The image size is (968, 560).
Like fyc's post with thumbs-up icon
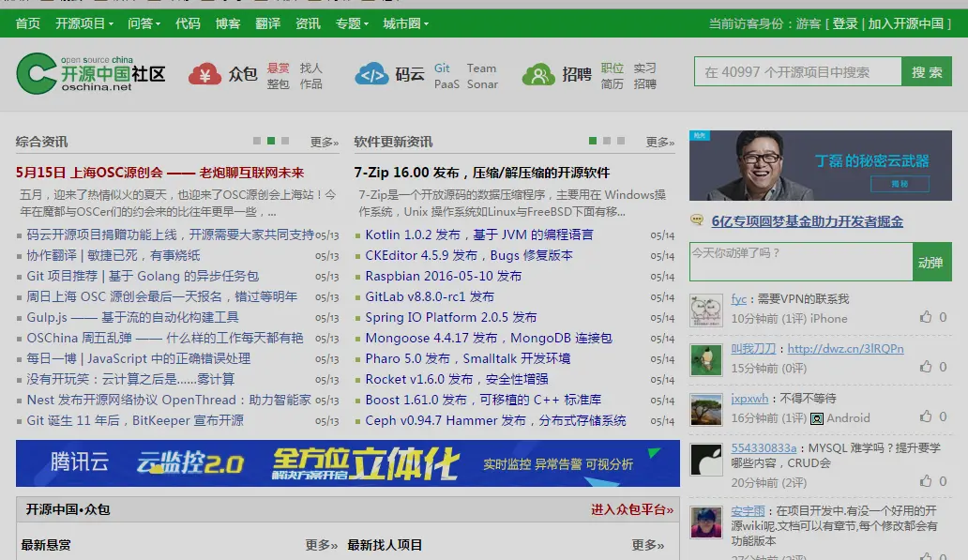point(925,317)
